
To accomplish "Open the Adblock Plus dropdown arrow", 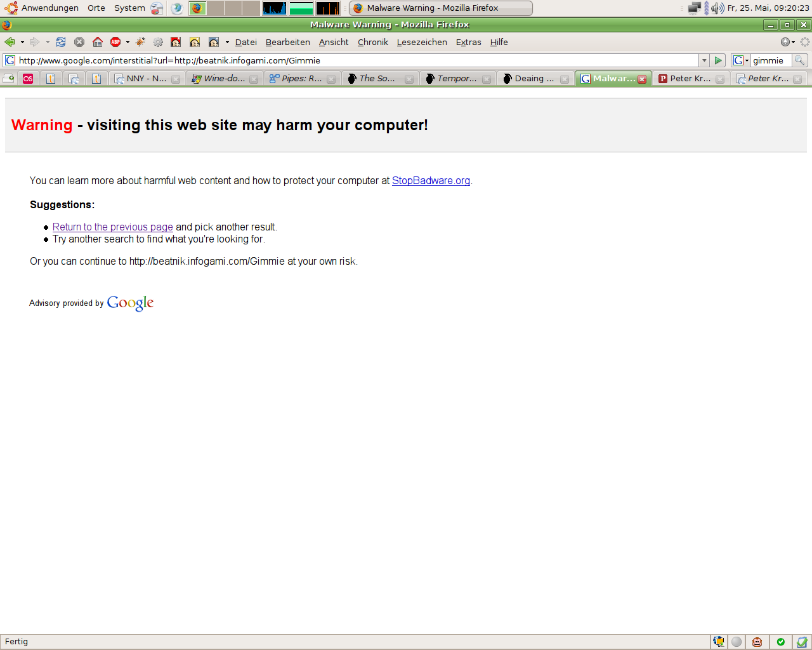I will tap(128, 43).
